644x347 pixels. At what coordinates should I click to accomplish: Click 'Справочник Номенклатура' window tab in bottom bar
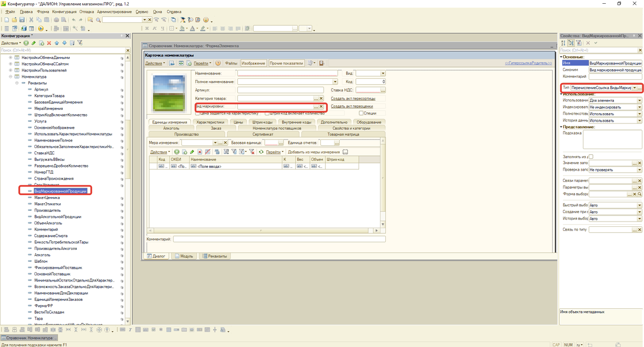click(28, 338)
